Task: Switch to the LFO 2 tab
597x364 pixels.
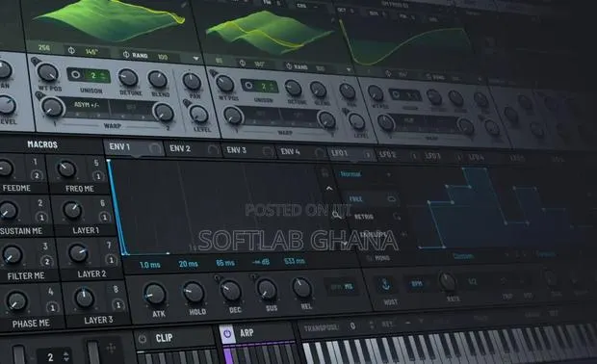Action: coord(398,155)
